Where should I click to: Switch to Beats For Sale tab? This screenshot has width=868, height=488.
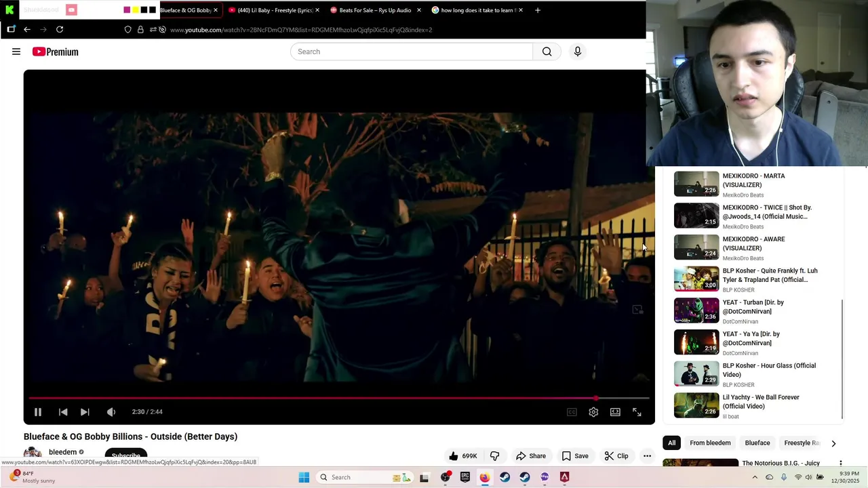click(x=375, y=10)
